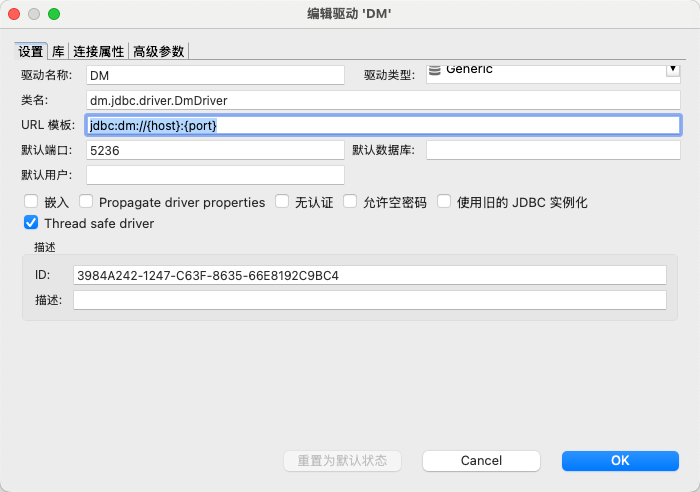Click the ID field with the GUID
This screenshot has height=492, width=700.
370,275
